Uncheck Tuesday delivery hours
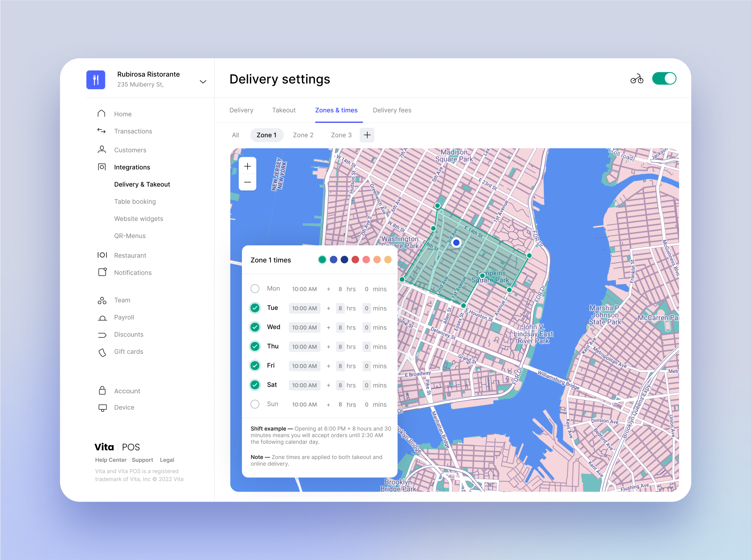Screen dimensions: 751x560 pos(255,308)
